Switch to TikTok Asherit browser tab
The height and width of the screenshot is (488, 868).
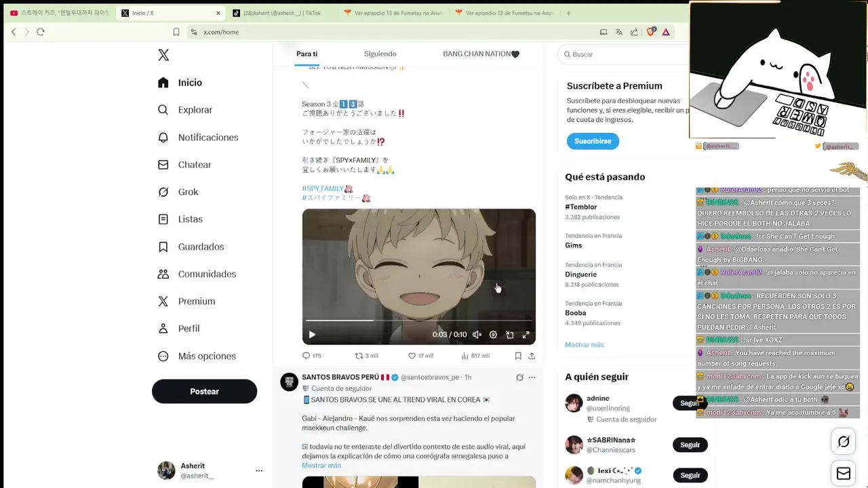coord(281,13)
